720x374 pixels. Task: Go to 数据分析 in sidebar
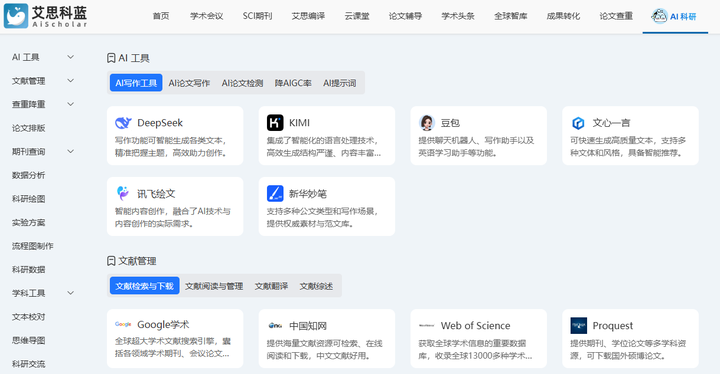(x=28, y=175)
